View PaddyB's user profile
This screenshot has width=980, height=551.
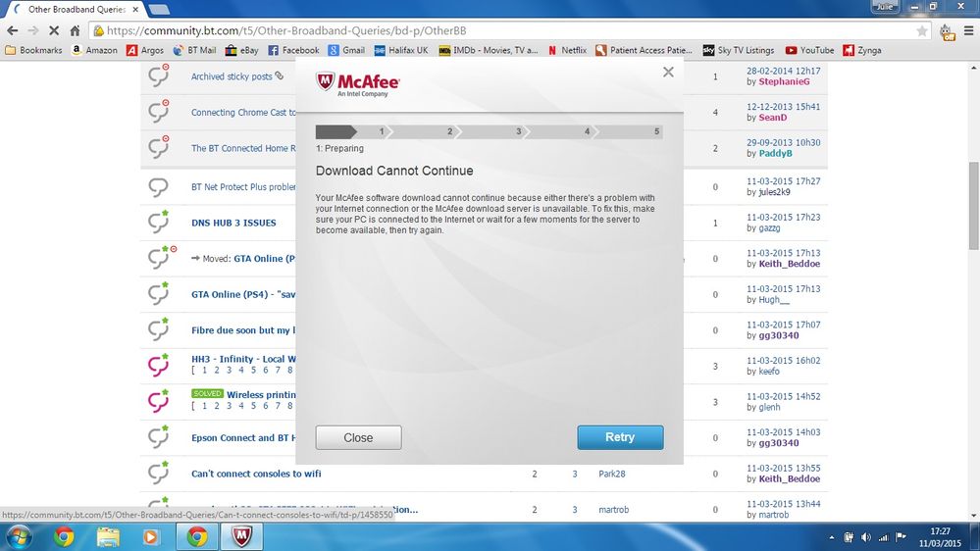[775, 153]
